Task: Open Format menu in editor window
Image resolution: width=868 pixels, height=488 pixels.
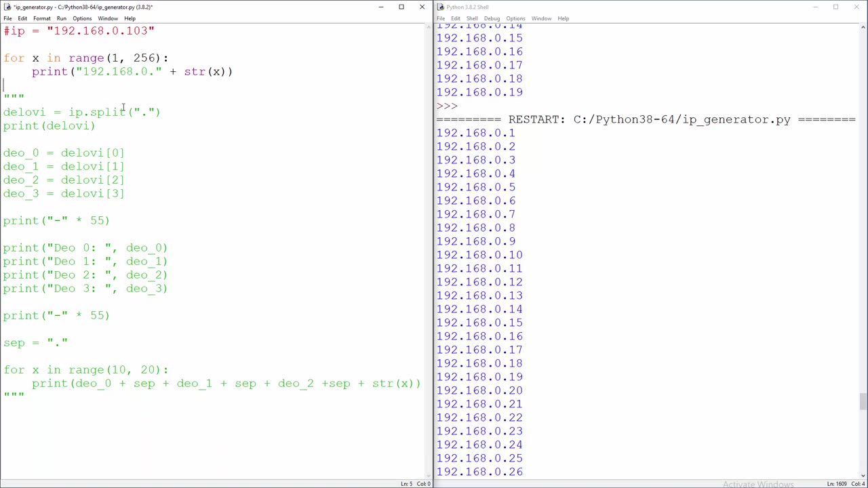Action: (x=42, y=18)
